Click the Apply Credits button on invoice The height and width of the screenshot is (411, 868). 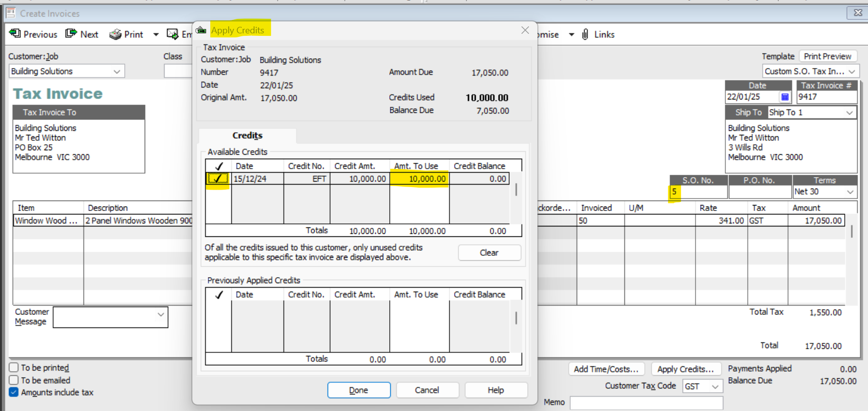point(686,369)
